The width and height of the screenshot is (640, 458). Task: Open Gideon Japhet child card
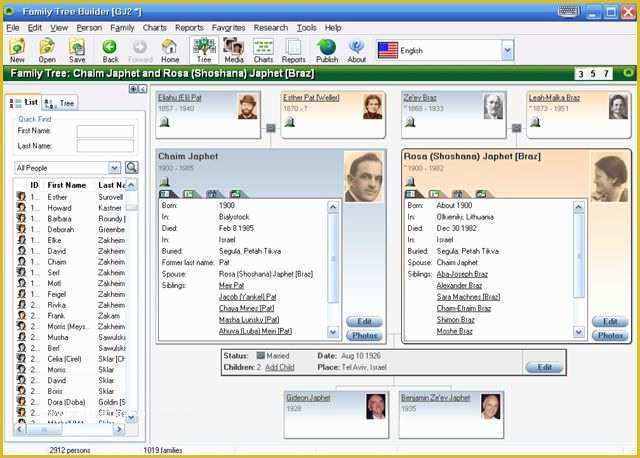click(x=336, y=414)
